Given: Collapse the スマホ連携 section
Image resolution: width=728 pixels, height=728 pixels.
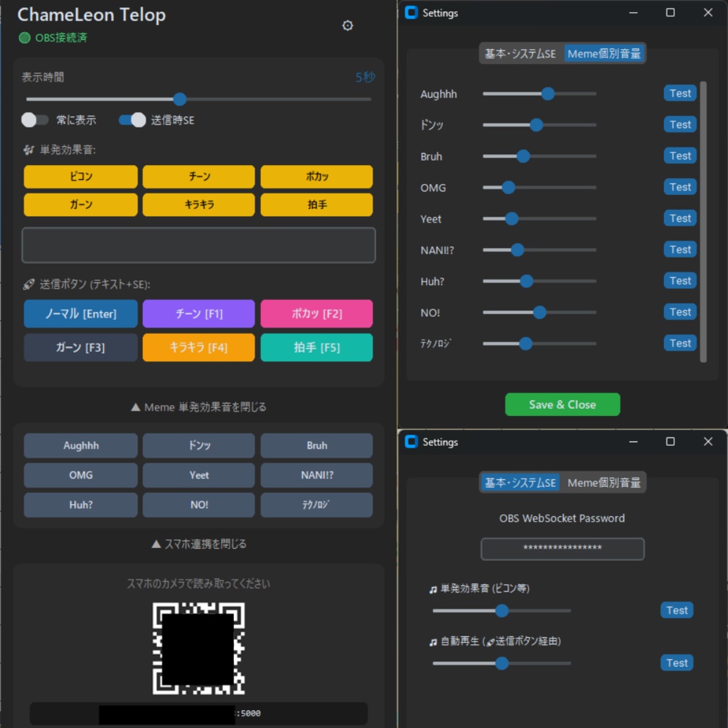Looking at the screenshot, I should pos(199,544).
